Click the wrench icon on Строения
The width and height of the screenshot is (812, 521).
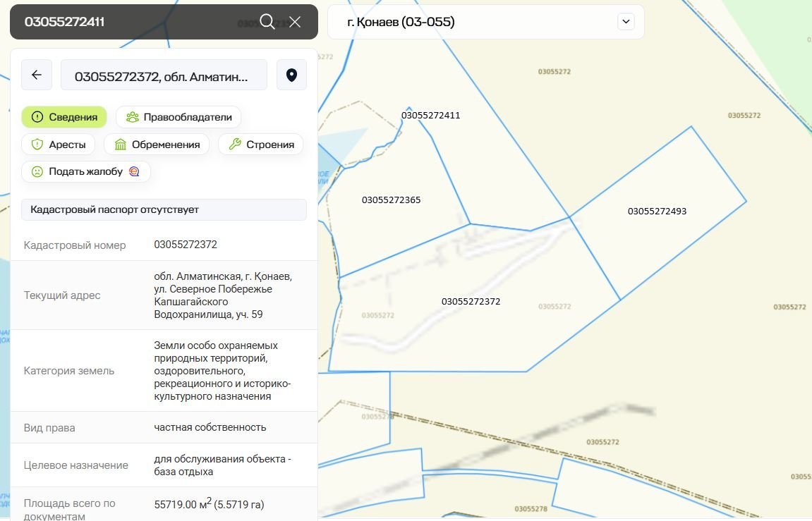235,145
